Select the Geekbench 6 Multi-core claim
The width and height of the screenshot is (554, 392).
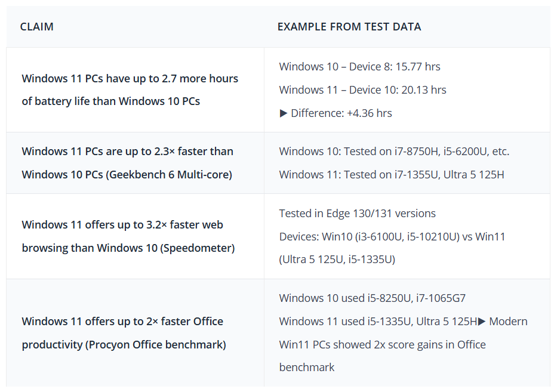point(128,163)
